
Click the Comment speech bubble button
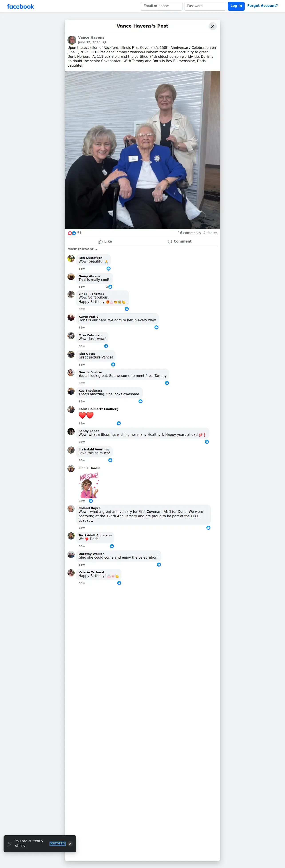point(180,242)
